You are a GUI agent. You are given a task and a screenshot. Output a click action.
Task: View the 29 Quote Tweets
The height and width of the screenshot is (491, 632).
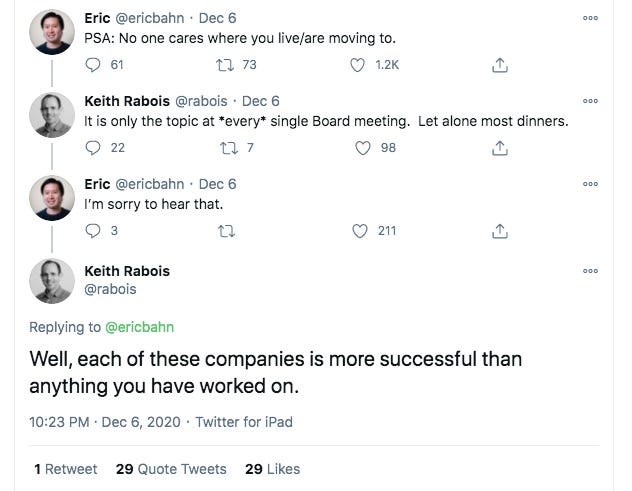click(171, 469)
